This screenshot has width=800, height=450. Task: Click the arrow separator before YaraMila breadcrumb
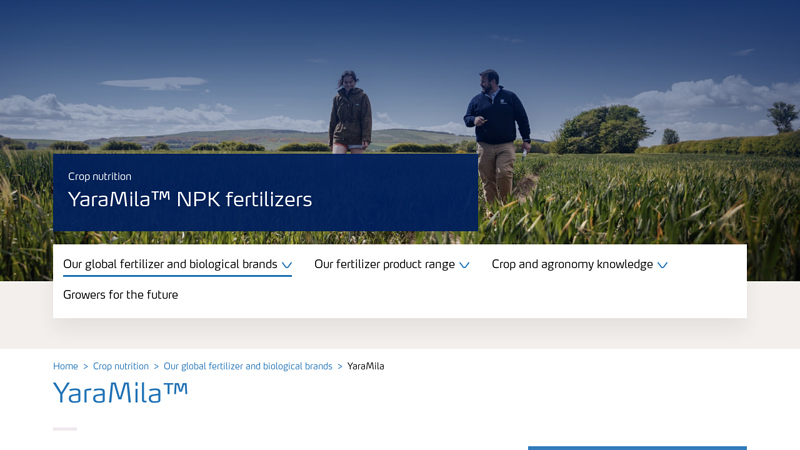(x=340, y=367)
